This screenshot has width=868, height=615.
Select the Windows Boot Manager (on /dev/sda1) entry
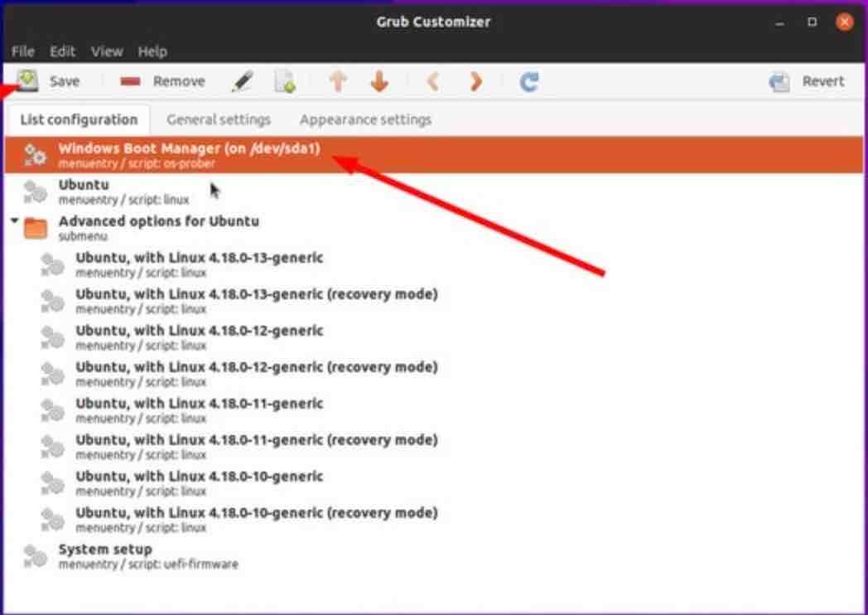coord(433,155)
